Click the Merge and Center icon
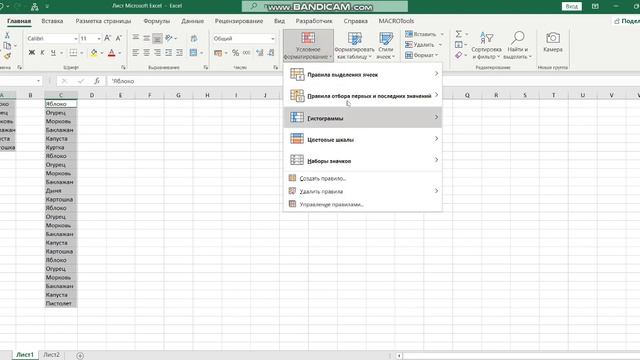640x360 pixels. (193, 53)
